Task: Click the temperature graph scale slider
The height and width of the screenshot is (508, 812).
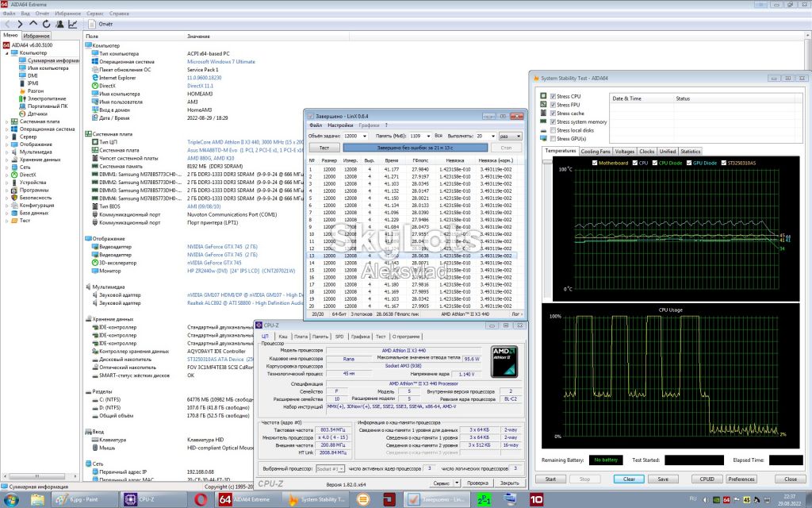Action: tap(547, 162)
